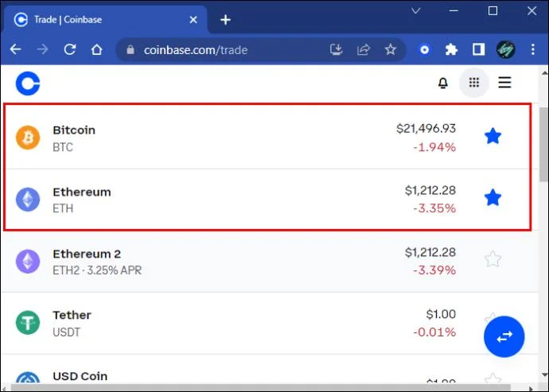549x392 pixels.
Task: Open the apps grid menu
Action: [x=474, y=83]
